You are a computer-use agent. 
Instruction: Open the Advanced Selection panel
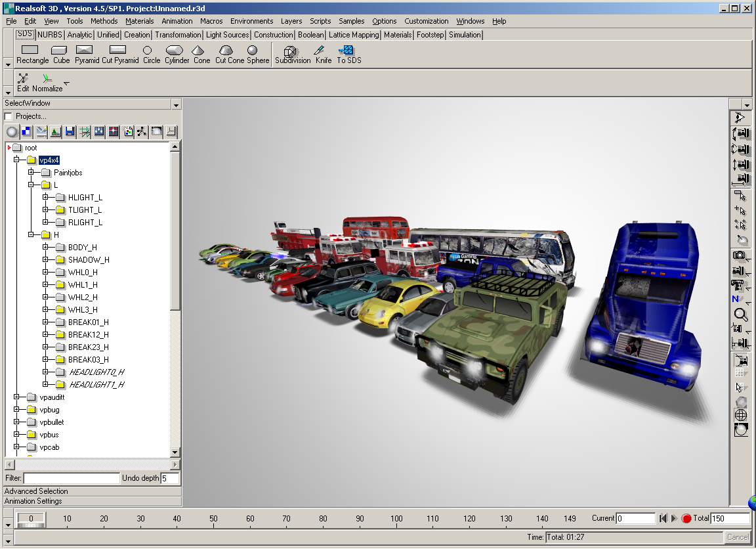click(x=37, y=491)
